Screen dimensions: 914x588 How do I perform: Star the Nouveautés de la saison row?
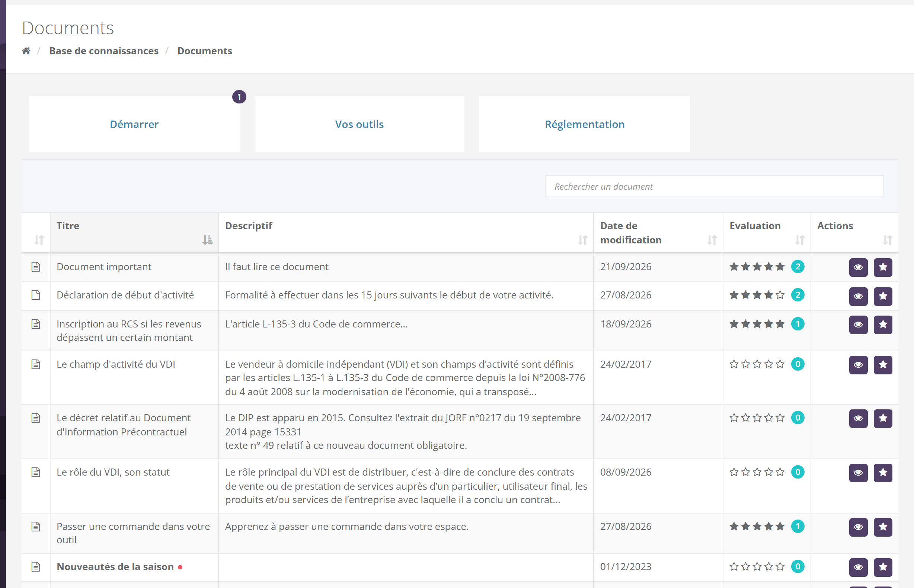pos(883,568)
